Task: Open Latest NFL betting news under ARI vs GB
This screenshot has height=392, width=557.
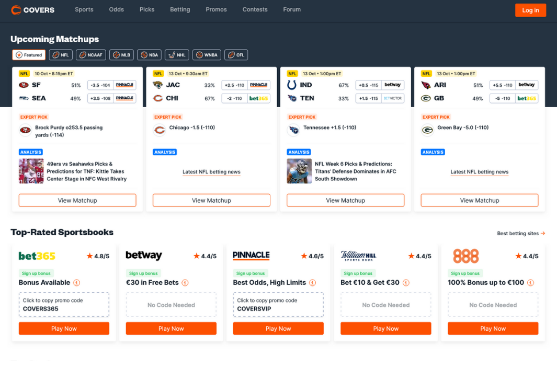Action: [x=480, y=172]
